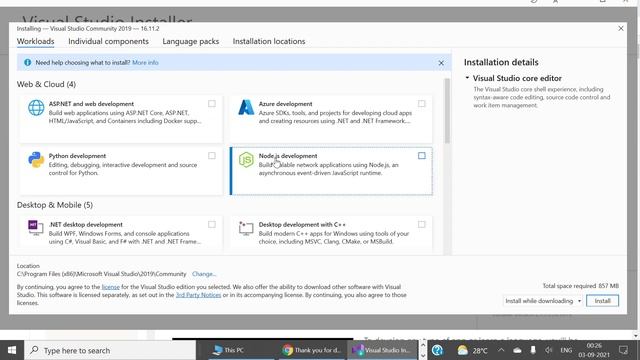The height and width of the screenshot is (360, 640).
Task: Check Desktop development with C++ workload
Action: pyautogui.click(x=422, y=224)
